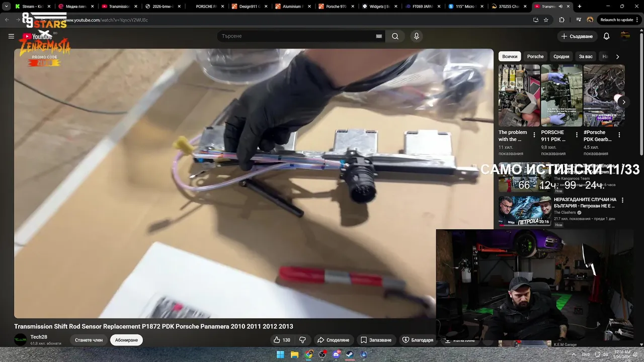
Task: Switch to the '2026-bmw' browser tab
Action: 163,7
